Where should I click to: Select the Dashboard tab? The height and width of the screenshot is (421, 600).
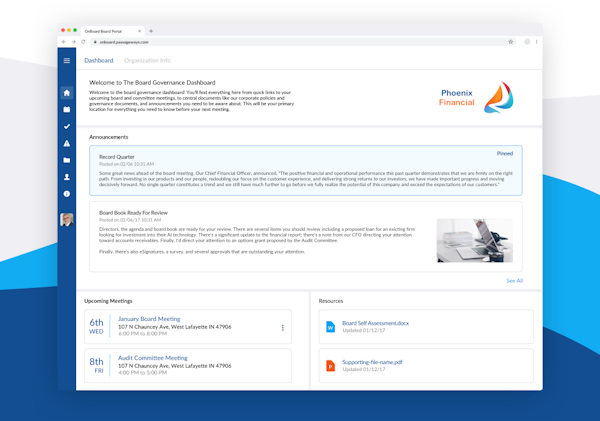point(98,61)
